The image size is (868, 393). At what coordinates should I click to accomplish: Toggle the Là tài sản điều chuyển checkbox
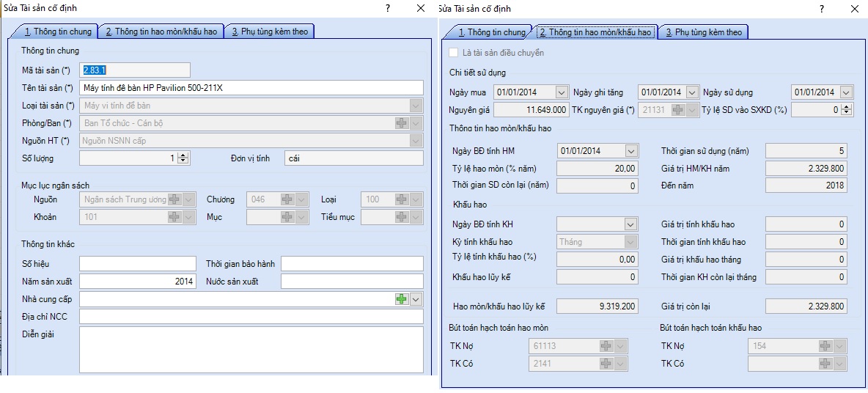455,53
